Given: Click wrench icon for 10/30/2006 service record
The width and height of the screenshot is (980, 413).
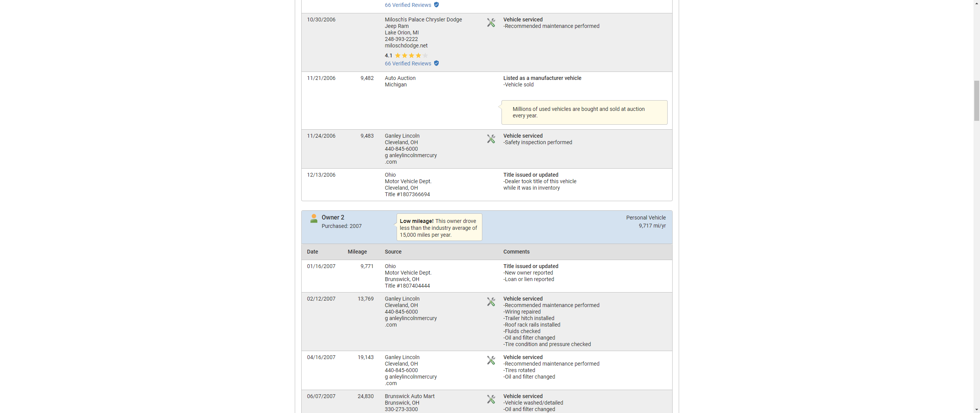Looking at the screenshot, I should 491,23.
